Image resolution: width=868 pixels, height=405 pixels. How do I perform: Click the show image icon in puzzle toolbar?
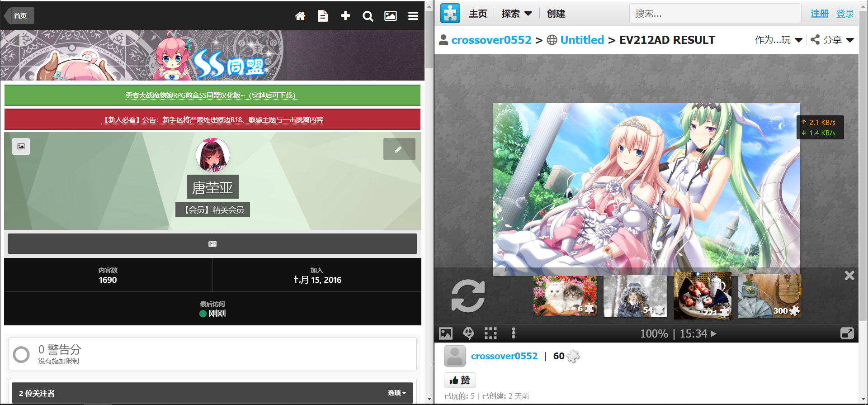click(446, 334)
